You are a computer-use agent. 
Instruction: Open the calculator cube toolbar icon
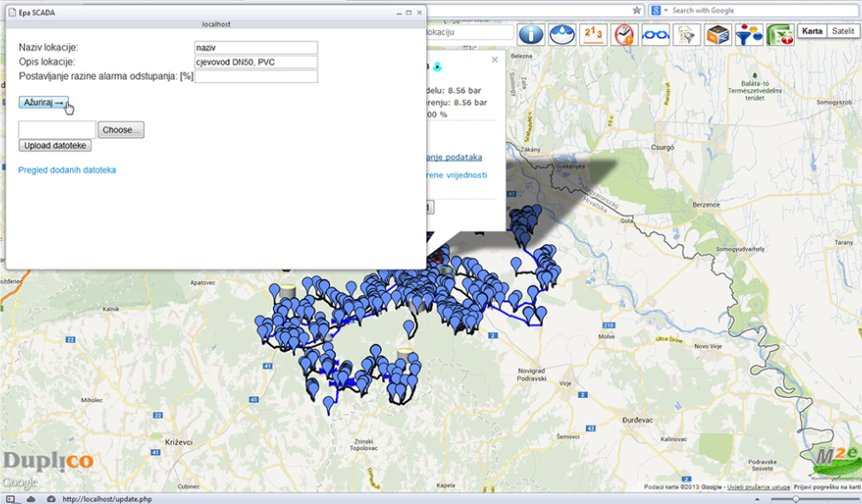(717, 34)
